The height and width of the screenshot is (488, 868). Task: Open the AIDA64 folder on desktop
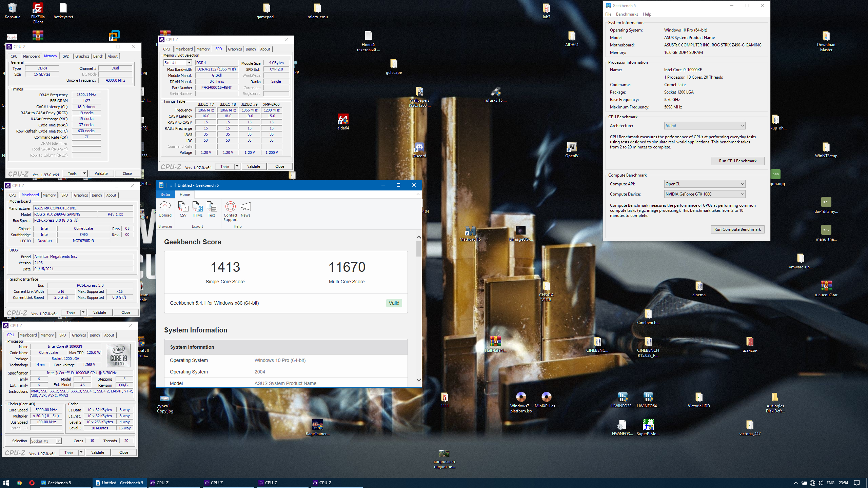[x=572, y=39]
